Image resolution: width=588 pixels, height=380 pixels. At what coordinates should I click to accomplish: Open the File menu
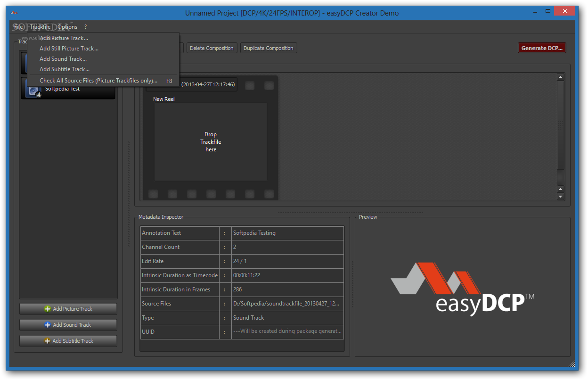point(18,27)
